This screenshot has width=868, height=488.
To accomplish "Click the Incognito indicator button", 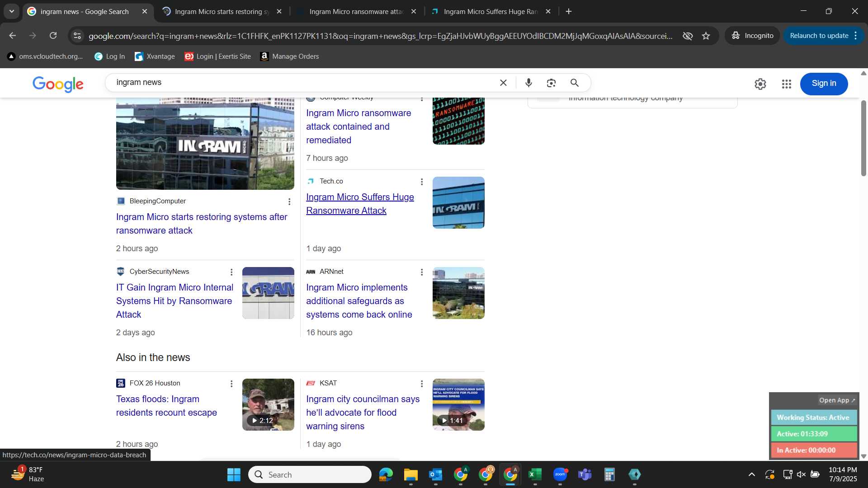I will pos(752,36).
